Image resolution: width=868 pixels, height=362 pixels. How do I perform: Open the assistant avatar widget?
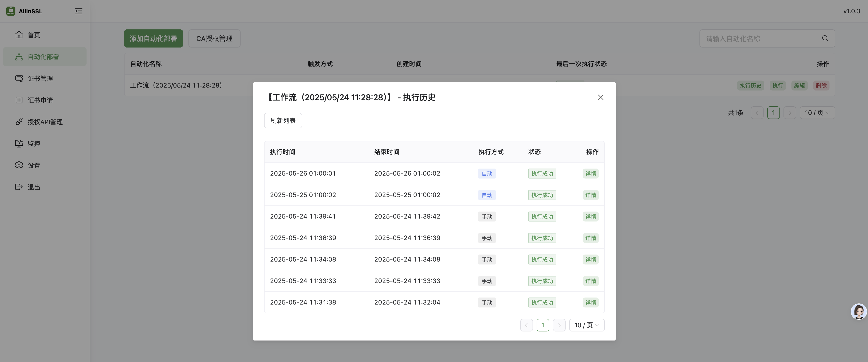(x=858, y=312)
